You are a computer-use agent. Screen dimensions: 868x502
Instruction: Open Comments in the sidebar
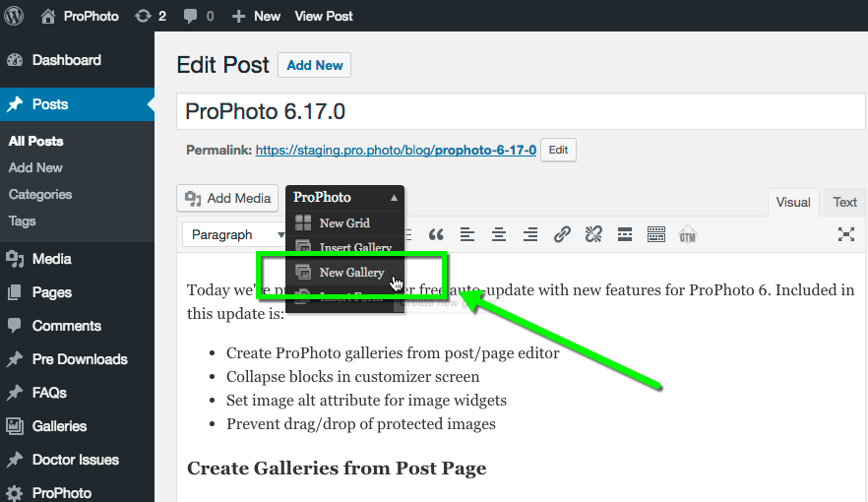(77, 326)
